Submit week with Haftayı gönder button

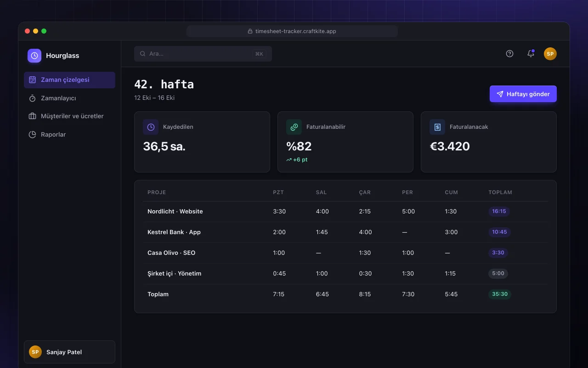pos(523,94)
